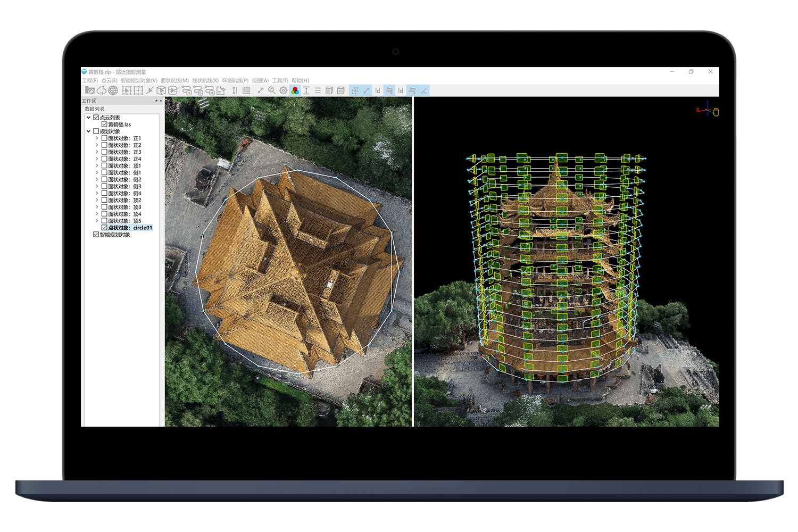Click the measure distance line icon

click(260, 90)
